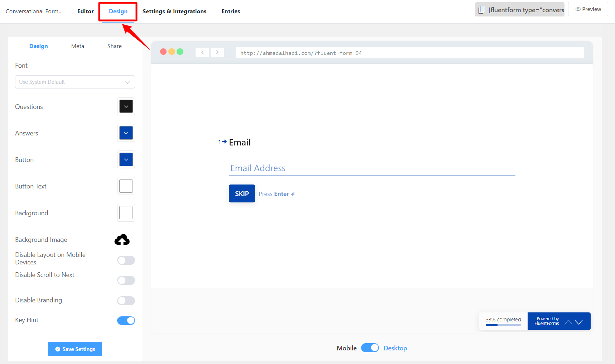Switch to the Editor tab

86,11
